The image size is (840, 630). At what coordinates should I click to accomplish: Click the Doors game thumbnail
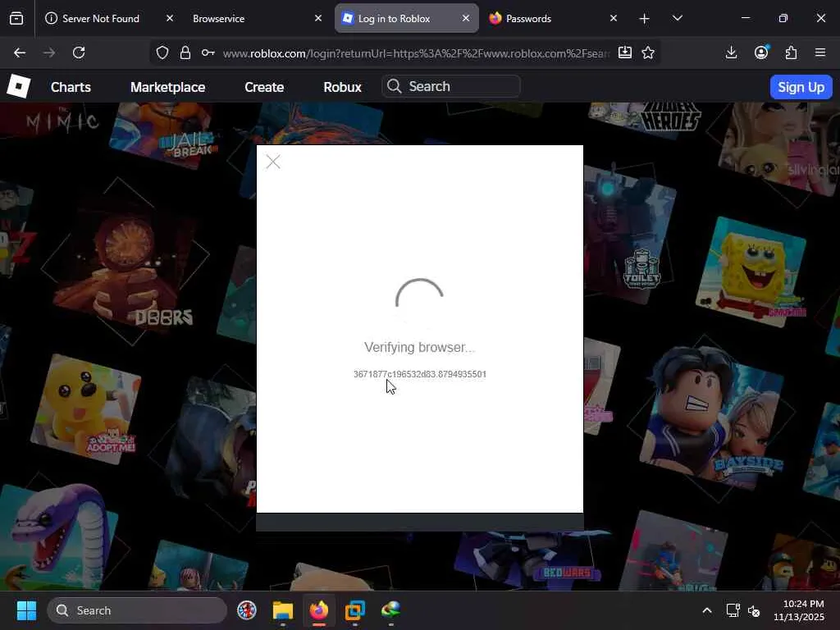pyautogui.click(x=126, y=261)
